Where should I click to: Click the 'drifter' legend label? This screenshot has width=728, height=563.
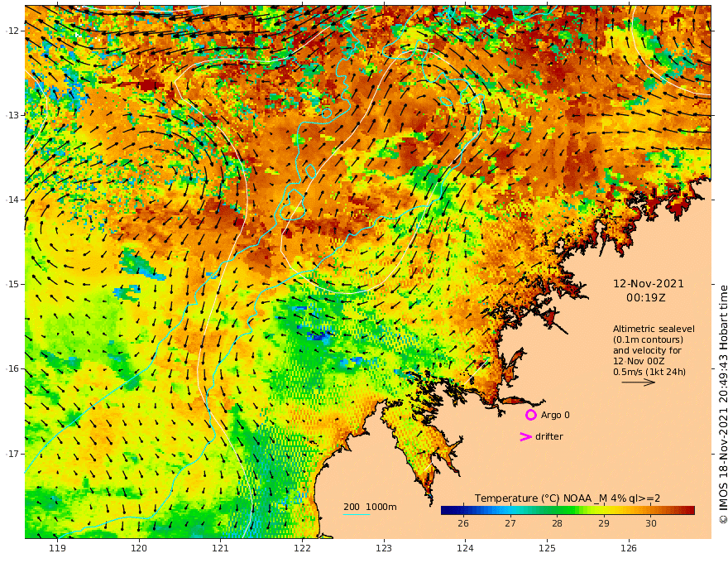click(549, 436)
